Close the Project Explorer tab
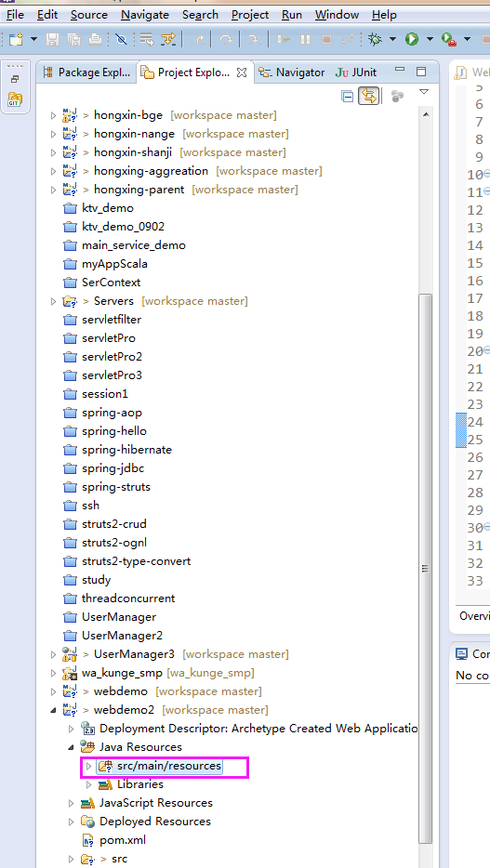This screenshot has height=868, width=490. [242, 72]
